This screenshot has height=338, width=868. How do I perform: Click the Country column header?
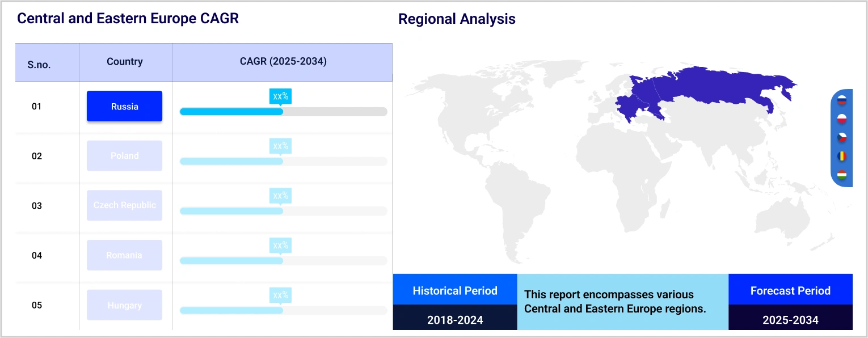tap(125, 62)
